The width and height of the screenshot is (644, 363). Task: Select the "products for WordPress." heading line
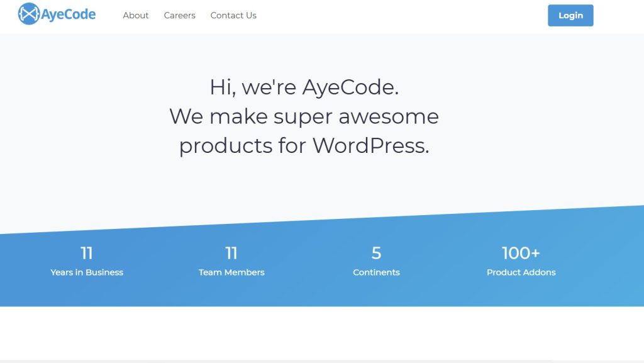(x=304, y=145)
